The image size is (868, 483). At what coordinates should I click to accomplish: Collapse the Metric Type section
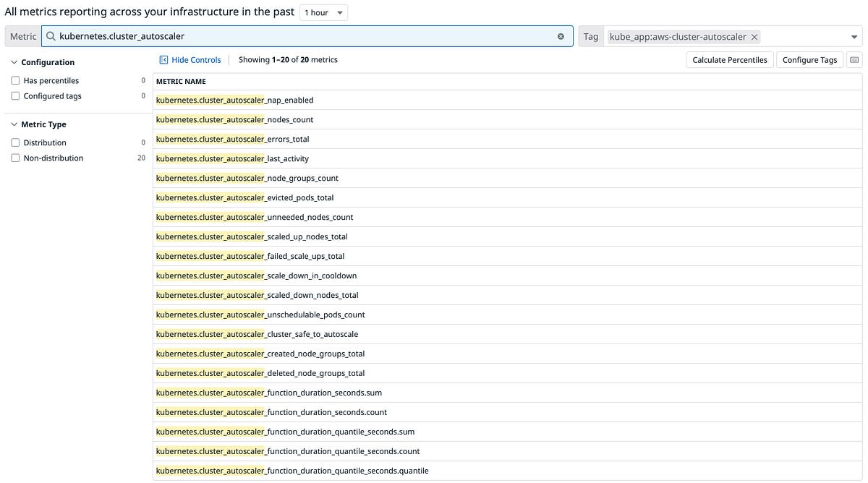tap(13, 124)
